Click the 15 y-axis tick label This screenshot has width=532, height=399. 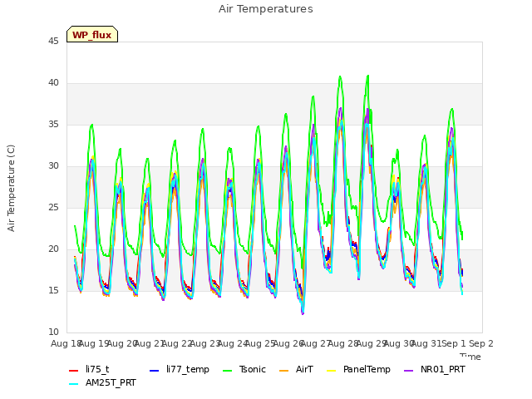[x=53, y=291]
